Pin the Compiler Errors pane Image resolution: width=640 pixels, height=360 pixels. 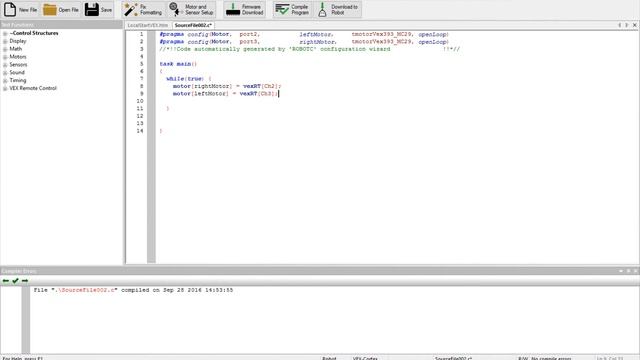click(628, 271)
